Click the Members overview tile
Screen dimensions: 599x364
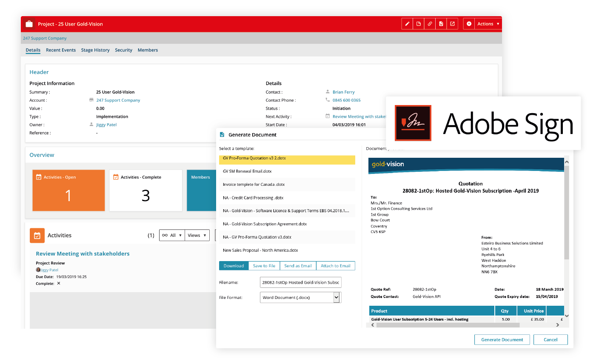(x=201, y=190)
